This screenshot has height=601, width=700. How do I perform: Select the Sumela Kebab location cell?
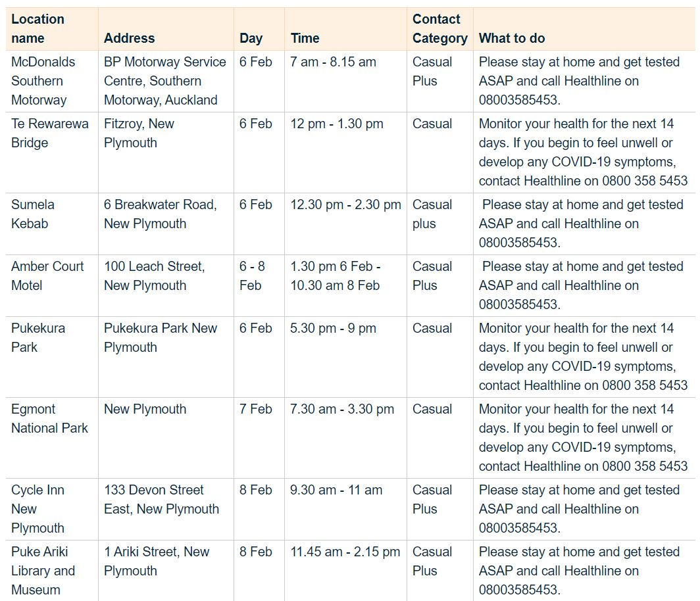[x=33, y=214]
